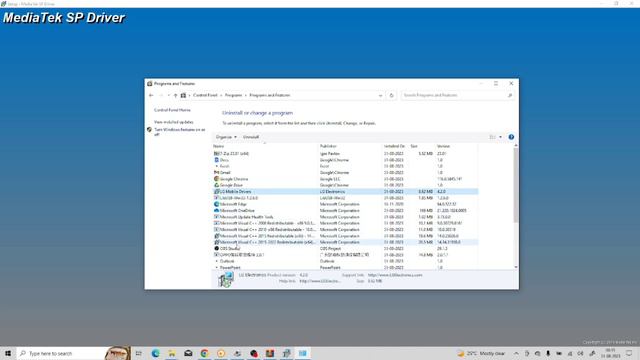Open the notification center icon

[629, 353]
